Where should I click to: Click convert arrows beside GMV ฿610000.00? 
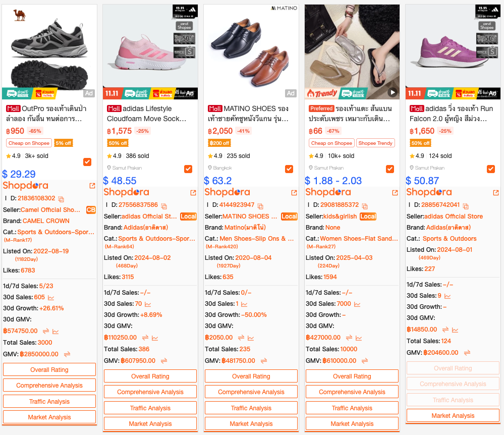click(x=365, y=361)
